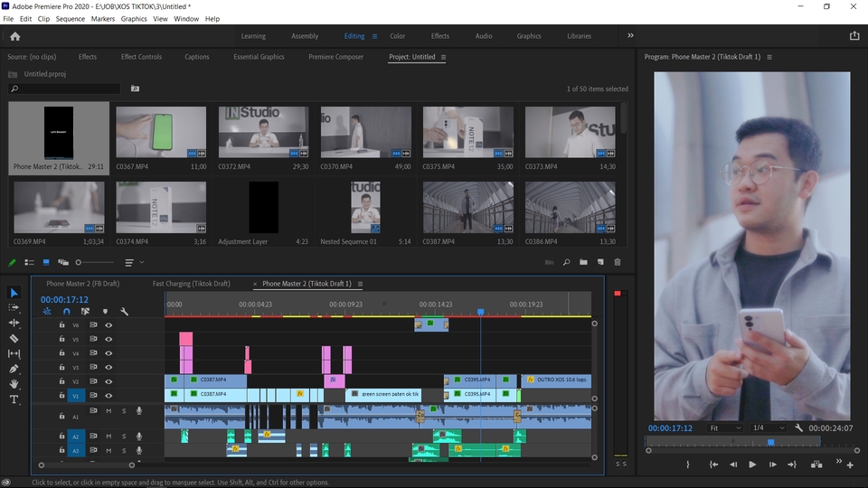Click Export Frame / Lift icon in Program Monitor
Viewport: 868px width, 488px height.
[816, 465]
